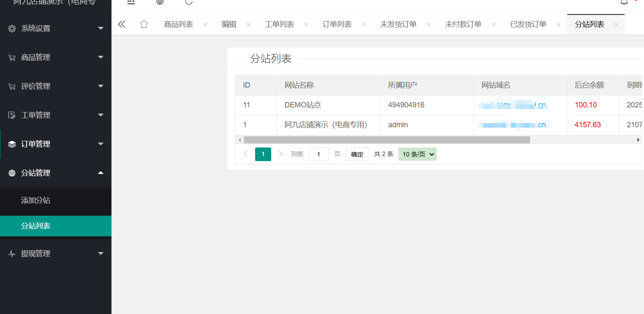Click the globe icon in top bar
Viewport: 644px width, 314px height.
160,2
